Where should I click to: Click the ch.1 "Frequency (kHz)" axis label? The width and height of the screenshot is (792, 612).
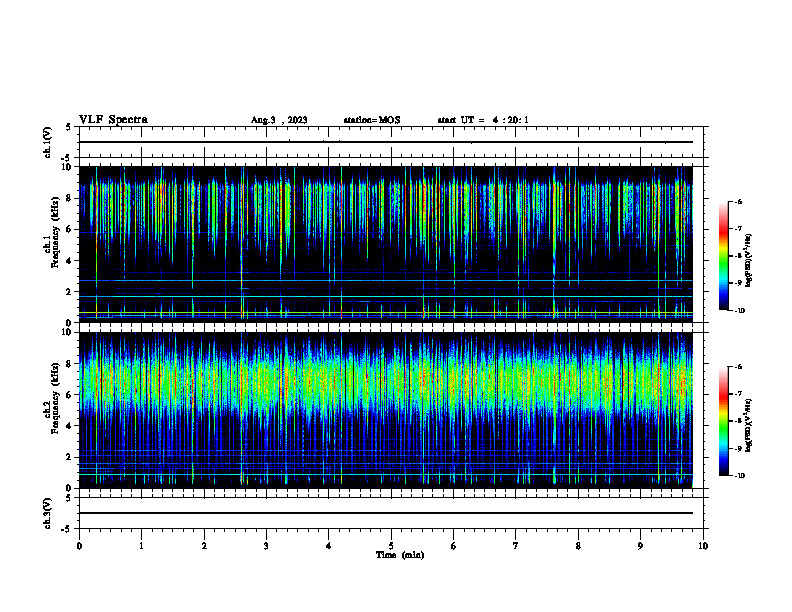click(55, 232)
